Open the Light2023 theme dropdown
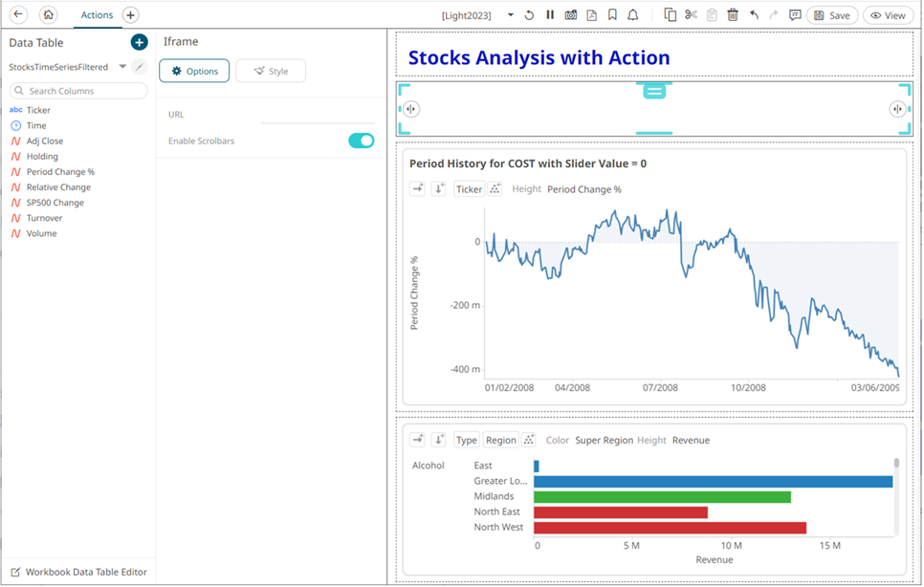The height and width of the screenshot is (587, 924). 510,15
